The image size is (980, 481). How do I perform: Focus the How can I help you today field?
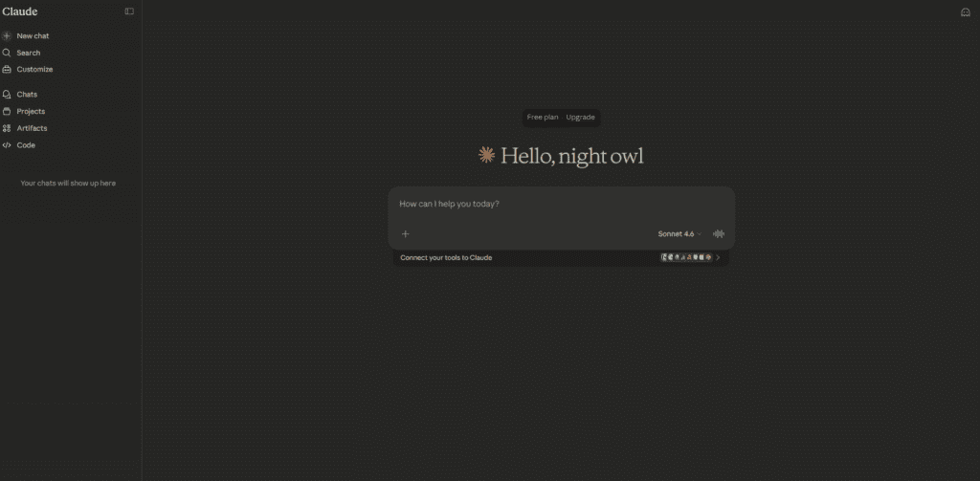pyautogui.click(x=561, y=205)
